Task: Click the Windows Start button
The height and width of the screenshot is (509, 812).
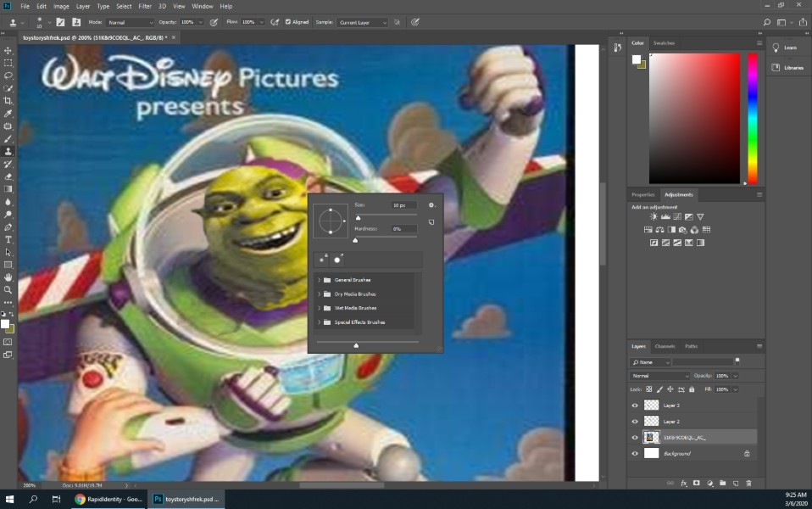Action: pos(9,499)
